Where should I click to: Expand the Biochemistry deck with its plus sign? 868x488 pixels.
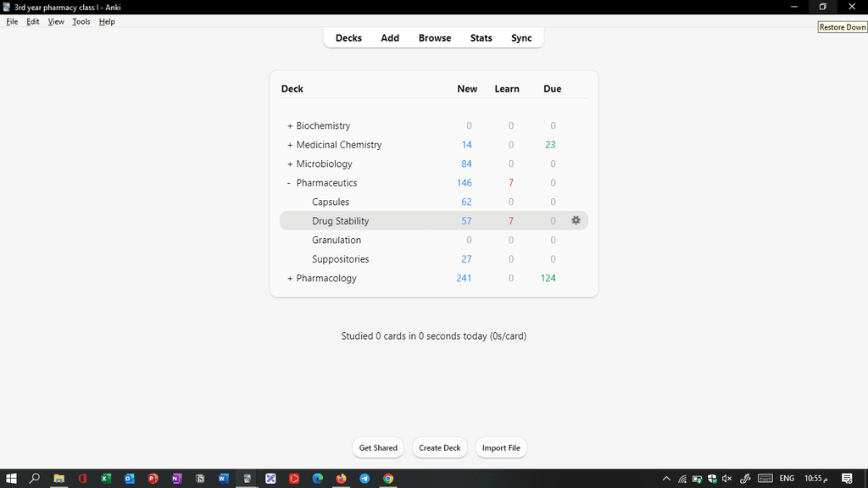tap(290, 126)
